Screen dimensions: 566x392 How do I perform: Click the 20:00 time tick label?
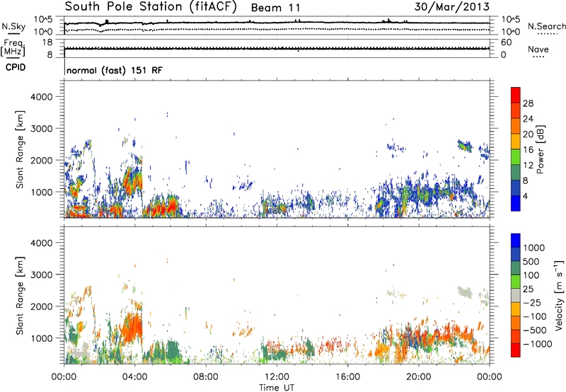click(419, 377)
